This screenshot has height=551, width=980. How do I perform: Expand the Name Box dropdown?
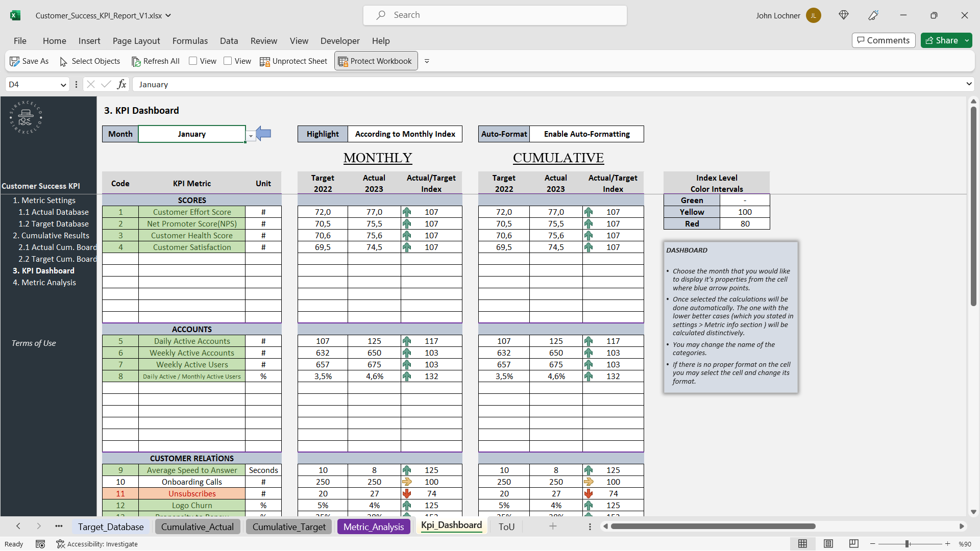pyautogui.click(x=63, y=85)
